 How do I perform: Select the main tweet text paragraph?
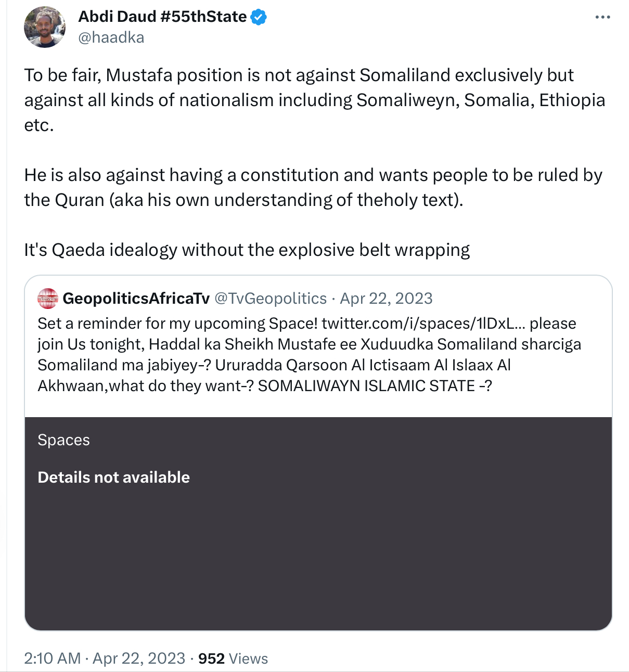click(315, 162)
